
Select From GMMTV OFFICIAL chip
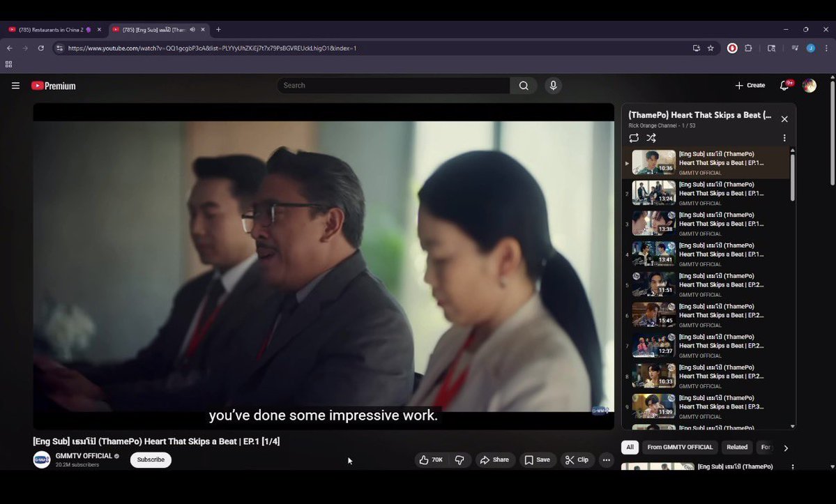tap(680, 448)
